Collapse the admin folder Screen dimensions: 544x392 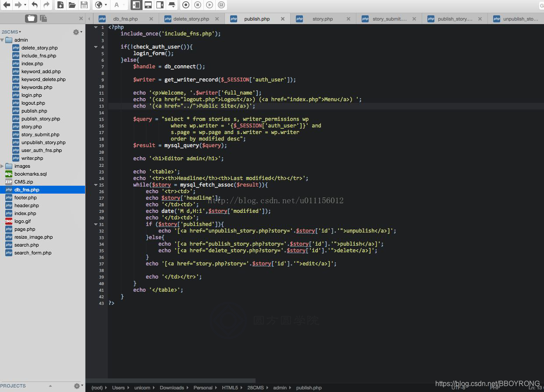click(x=3, y=40)
